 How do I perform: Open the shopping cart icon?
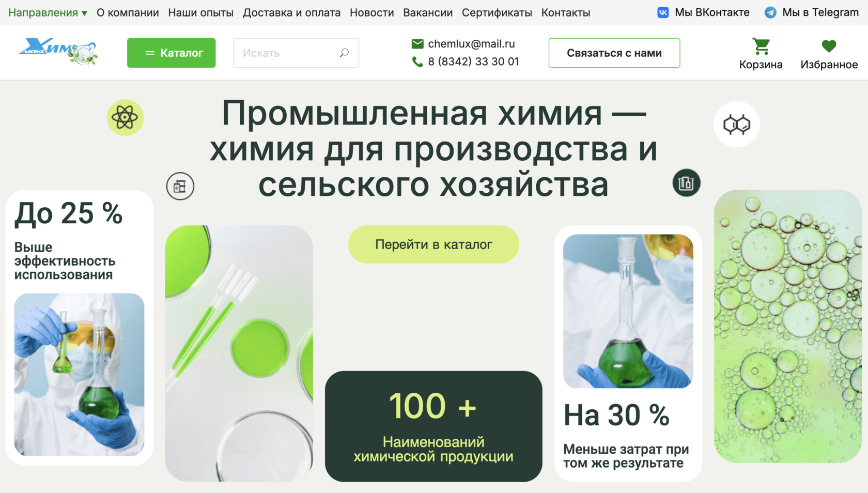(x=761, y=47)
